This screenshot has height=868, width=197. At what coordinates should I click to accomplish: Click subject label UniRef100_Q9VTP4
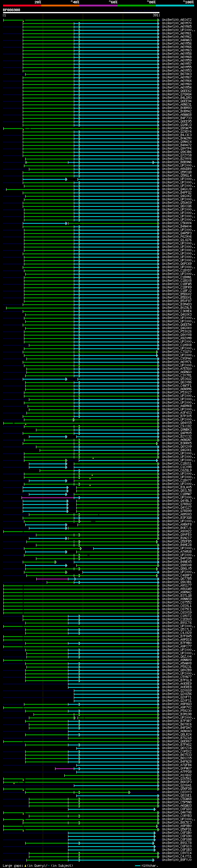(177, 149)
